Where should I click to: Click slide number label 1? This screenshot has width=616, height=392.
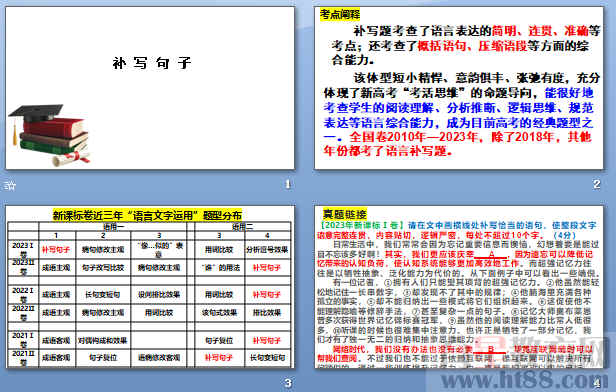point(288,184)
